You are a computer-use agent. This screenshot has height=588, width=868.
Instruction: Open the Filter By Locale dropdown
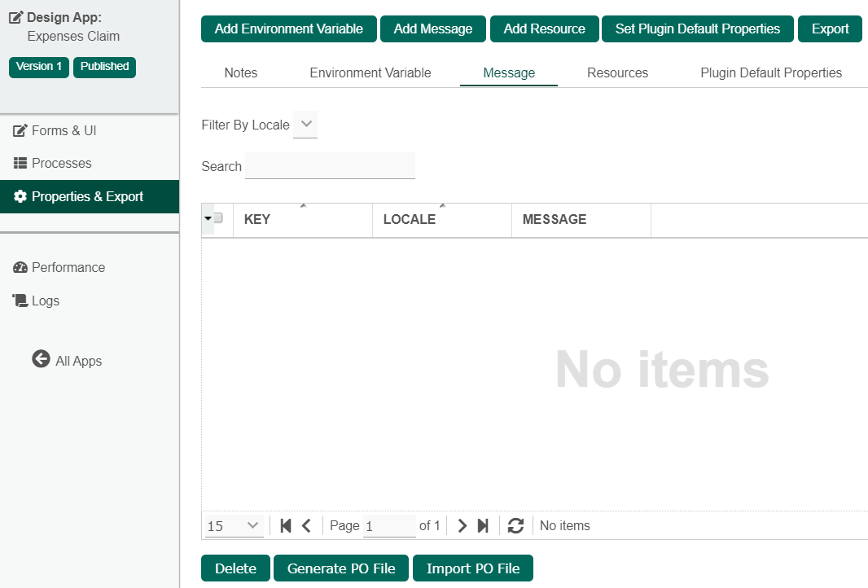click(x=305, y=125)
